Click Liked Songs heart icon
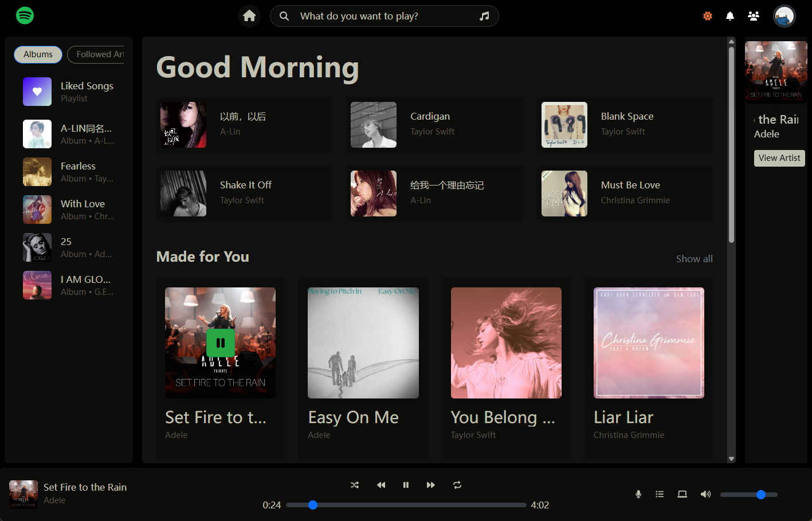The height and width of the screenshot is (521, 812). [37, 92]
